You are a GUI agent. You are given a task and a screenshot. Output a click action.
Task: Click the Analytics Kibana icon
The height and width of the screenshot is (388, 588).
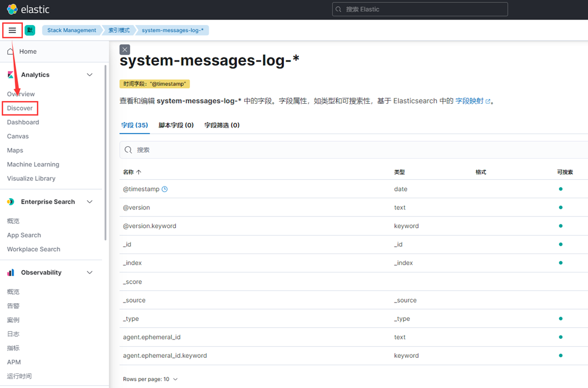point(11,75)
